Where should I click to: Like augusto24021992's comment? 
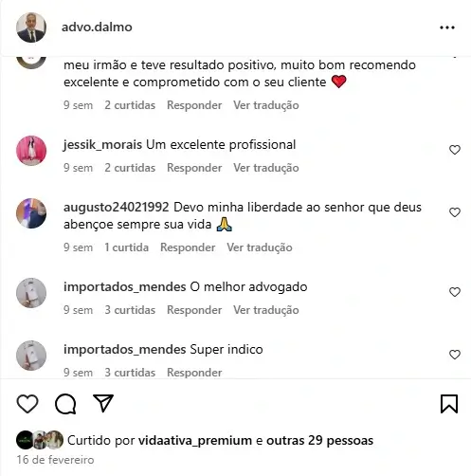coord(455,212)
